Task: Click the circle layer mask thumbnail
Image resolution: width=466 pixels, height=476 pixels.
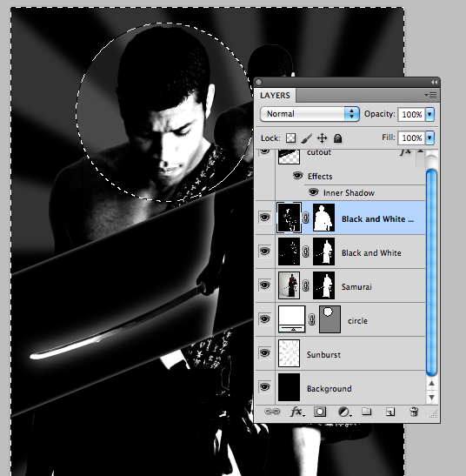Action: point(330,319)
